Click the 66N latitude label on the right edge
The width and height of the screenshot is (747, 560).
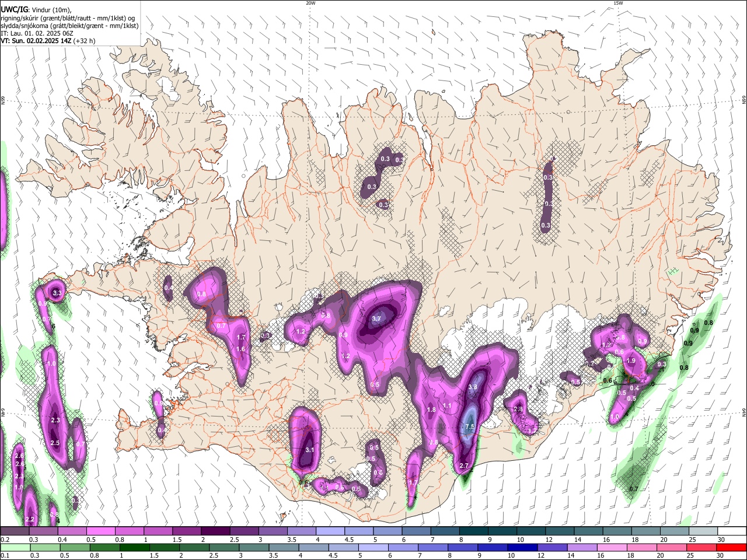[744, 101]
